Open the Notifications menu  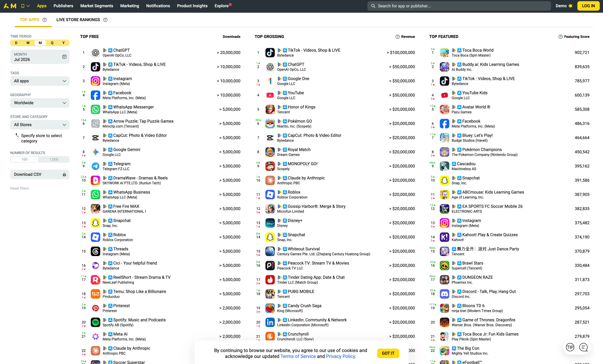pyautogui.click(x=158, y=6)
